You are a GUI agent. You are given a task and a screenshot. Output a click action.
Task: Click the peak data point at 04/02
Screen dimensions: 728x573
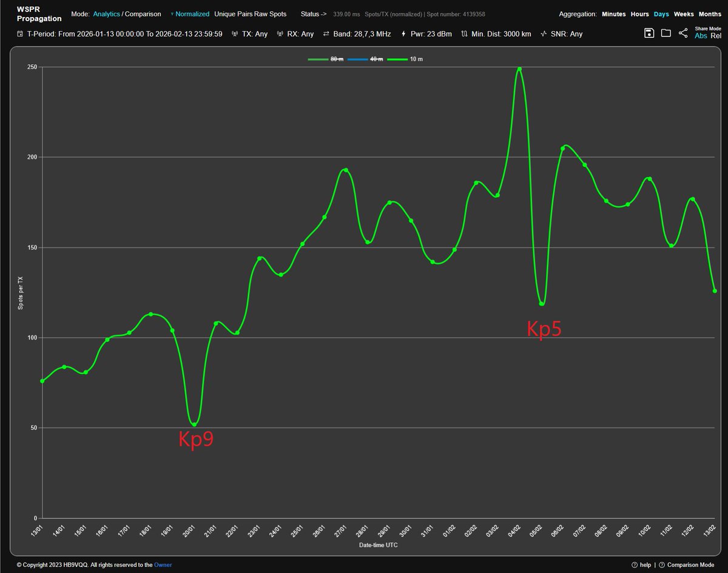519,69
